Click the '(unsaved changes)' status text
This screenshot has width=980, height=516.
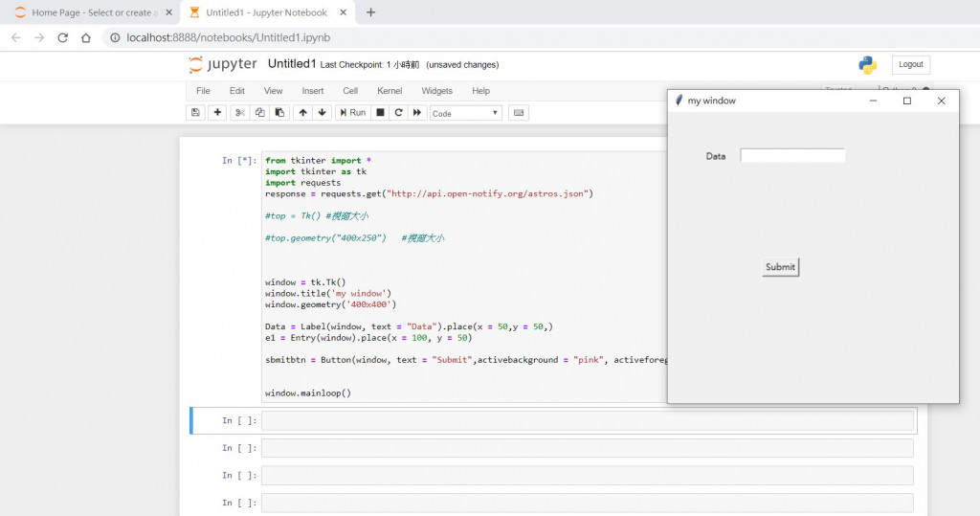(462, 65)
